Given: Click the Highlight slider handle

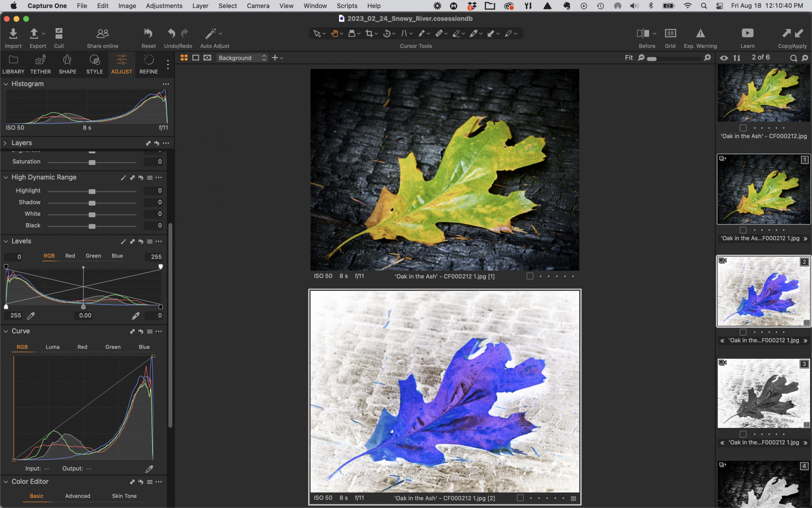Looking at the screenshot, I should tap(92, 191).
